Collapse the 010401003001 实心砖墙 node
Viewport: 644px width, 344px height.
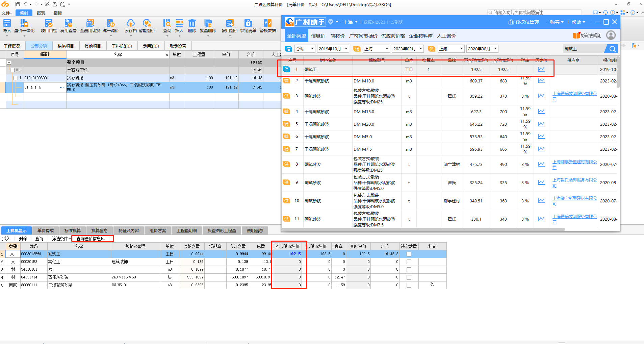pos(16,78)
